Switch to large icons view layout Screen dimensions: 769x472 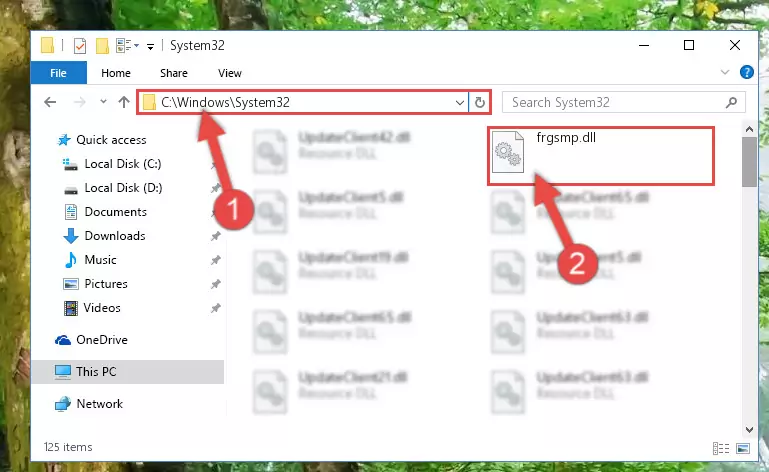[743, 448]
